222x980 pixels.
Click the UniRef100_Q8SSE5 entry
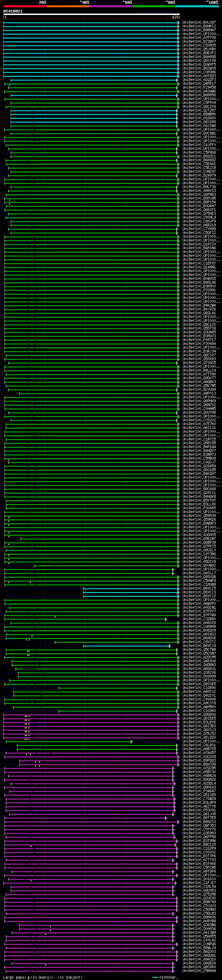point(199,684)
